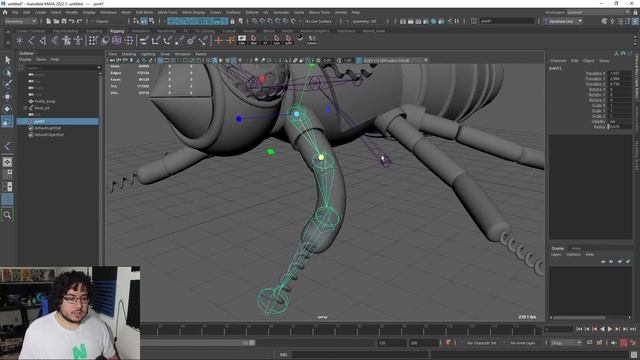
Task: Open the Create menu
Action: 40,12
